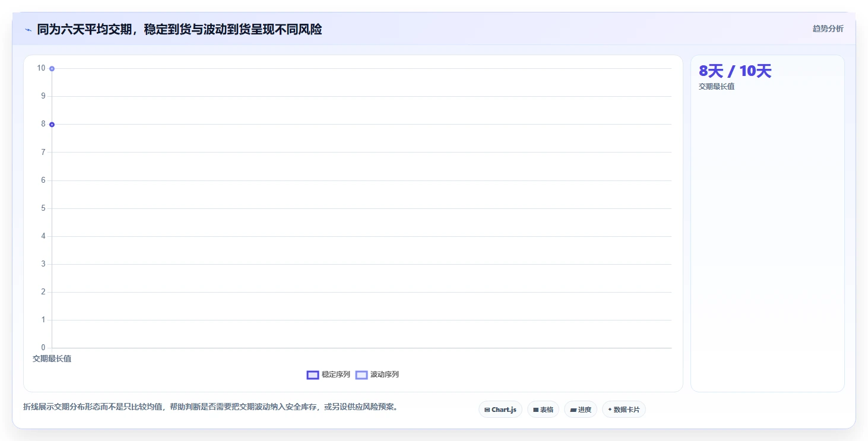Click the 稳定序列 legend color box
Viewport: 868px width, 441px height.
313,375
